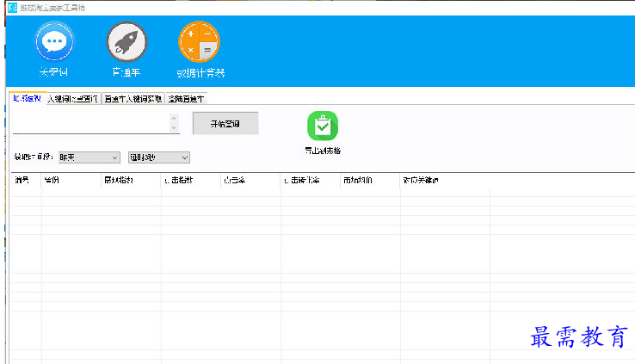Open the 直通车 rocket tool
Image resolution: width=635 pixels, height=364 pixels.
click(126, 42)
